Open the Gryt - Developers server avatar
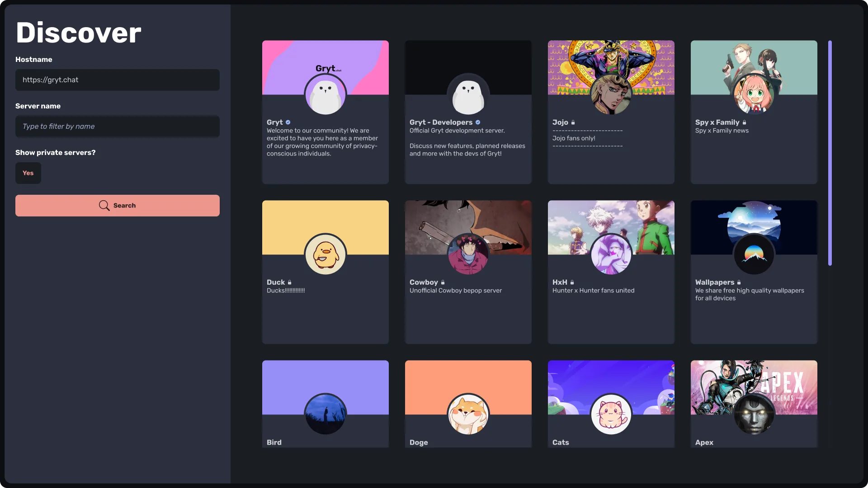 click(468, 94)
